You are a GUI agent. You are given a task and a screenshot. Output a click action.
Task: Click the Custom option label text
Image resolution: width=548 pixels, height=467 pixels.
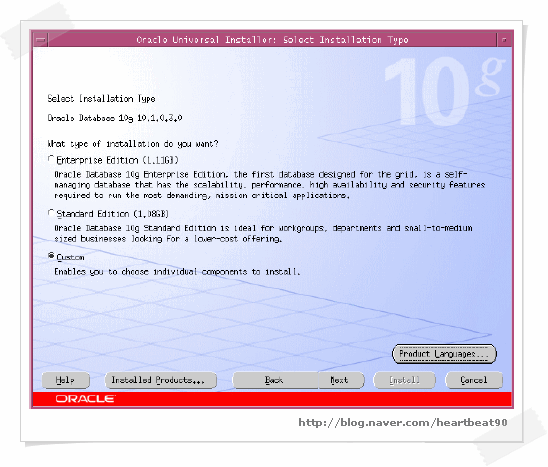pyautogui.click(x=70, y=257)
